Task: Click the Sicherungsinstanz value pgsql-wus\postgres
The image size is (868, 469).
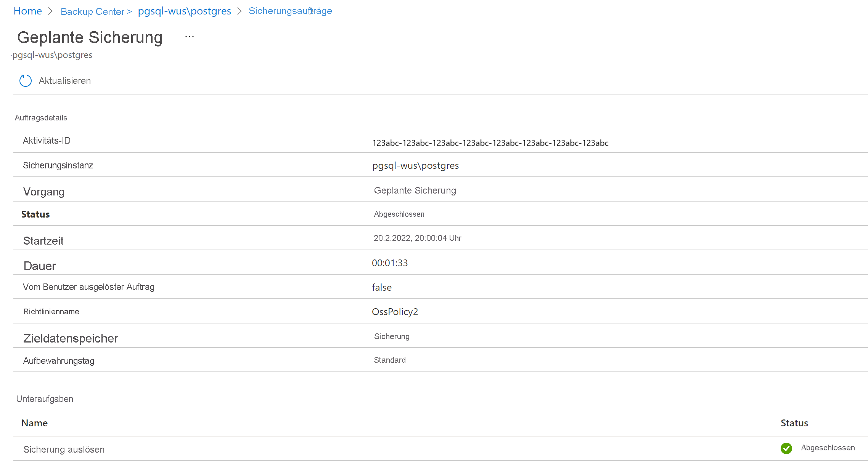Action: 415,166
